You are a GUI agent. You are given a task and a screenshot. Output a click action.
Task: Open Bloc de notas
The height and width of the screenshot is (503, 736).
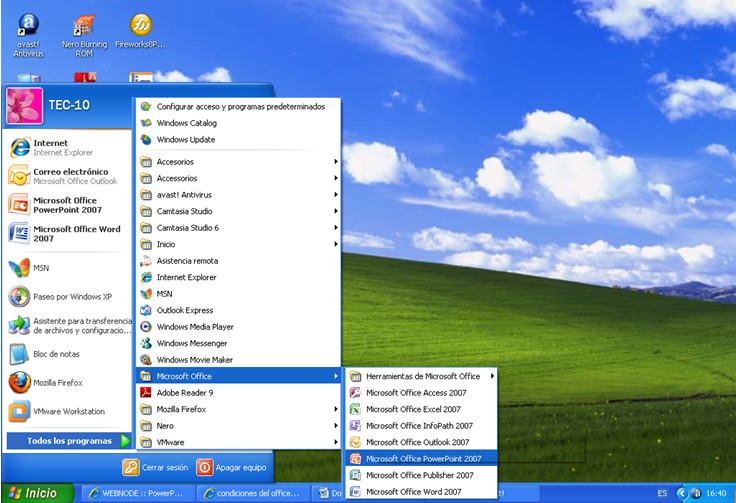coord(68,354)
